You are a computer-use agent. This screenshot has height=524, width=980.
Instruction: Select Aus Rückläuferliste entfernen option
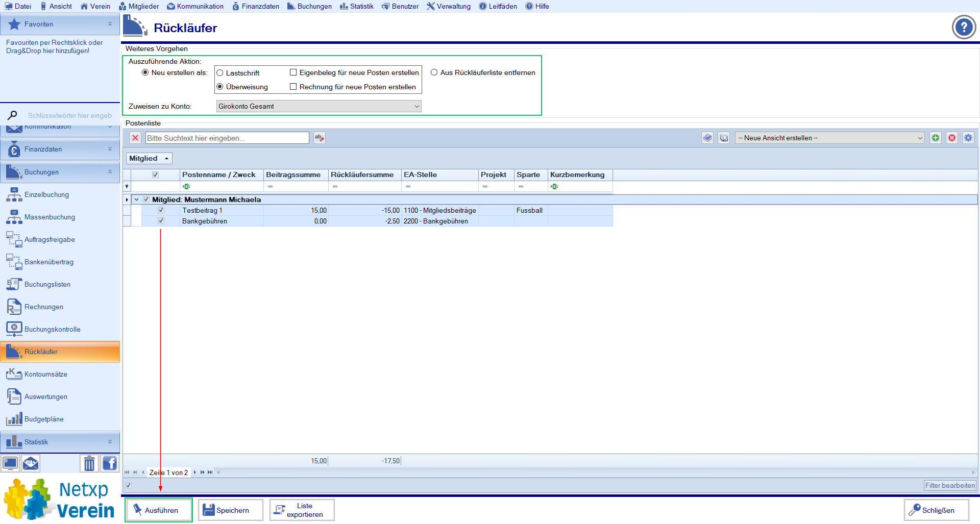pos(434,72)
